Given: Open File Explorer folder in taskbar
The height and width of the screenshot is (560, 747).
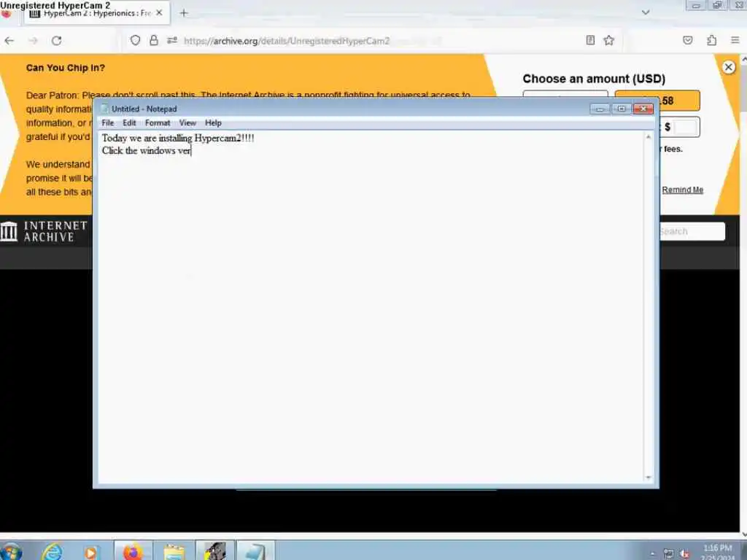Looking at the screenshot, I should click(174, 551).
